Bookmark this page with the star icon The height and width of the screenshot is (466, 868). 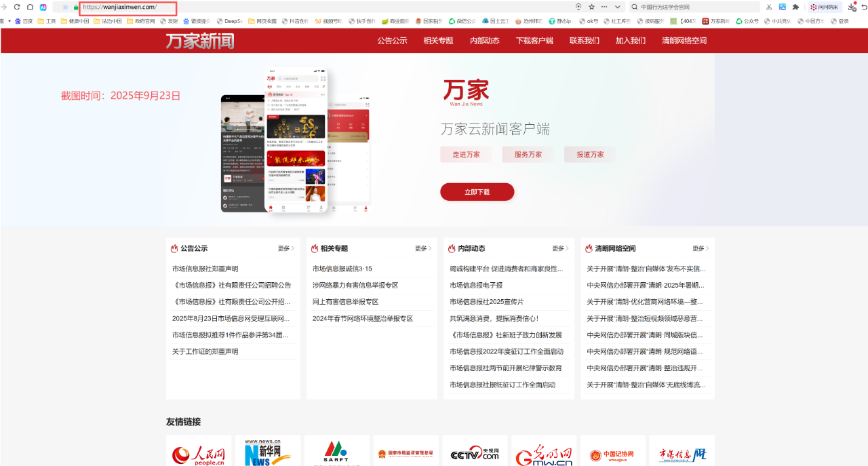click(x=591, y=7)
